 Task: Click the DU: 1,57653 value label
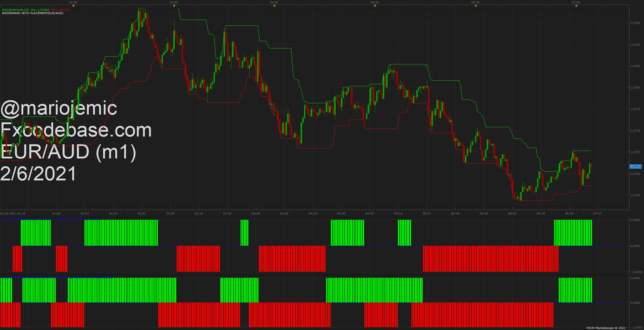40,10
